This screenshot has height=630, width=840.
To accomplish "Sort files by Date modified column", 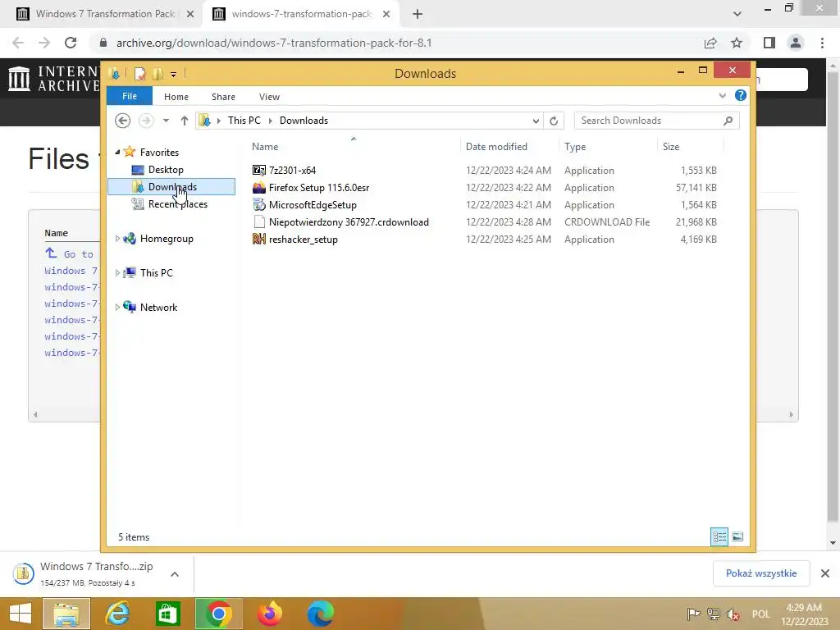I will (x=496, y=147).
